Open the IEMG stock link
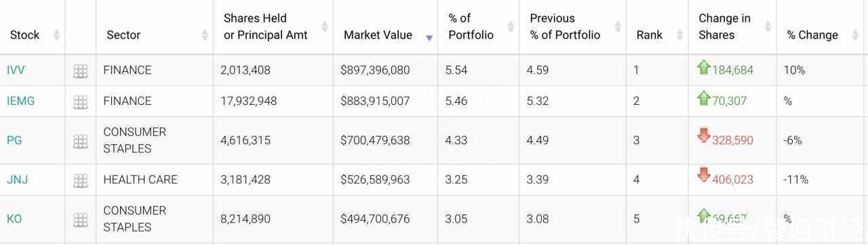This screenshot has height=245, width=868. tap(20, 101)
